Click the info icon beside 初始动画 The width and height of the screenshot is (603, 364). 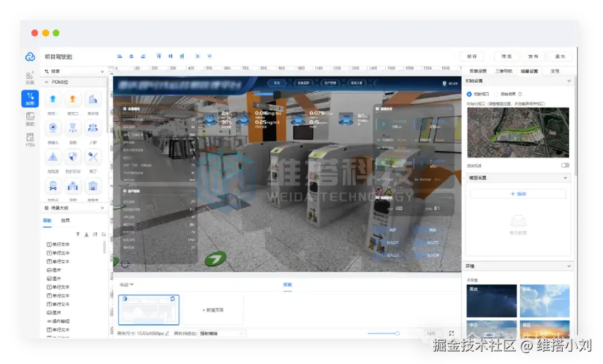pyautogui.click(x=520, y=94)
